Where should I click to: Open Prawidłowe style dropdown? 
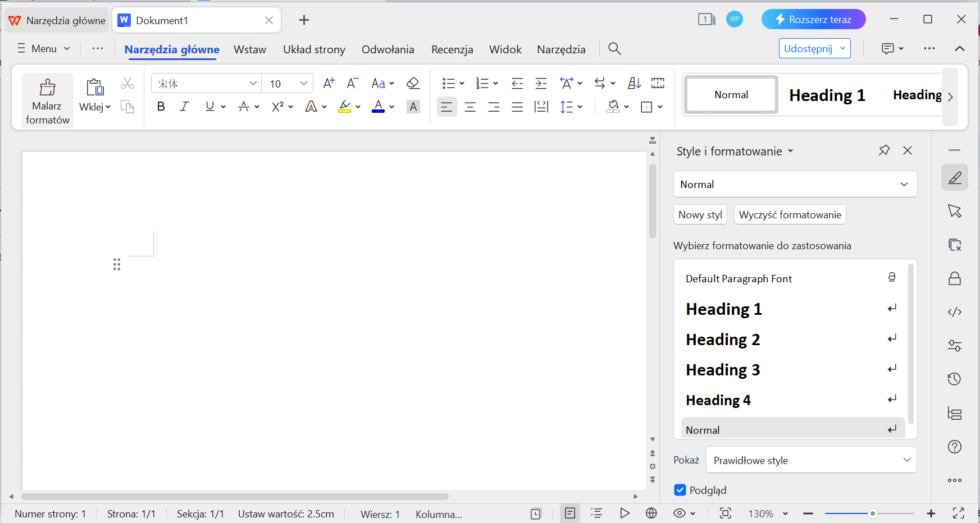812,460
